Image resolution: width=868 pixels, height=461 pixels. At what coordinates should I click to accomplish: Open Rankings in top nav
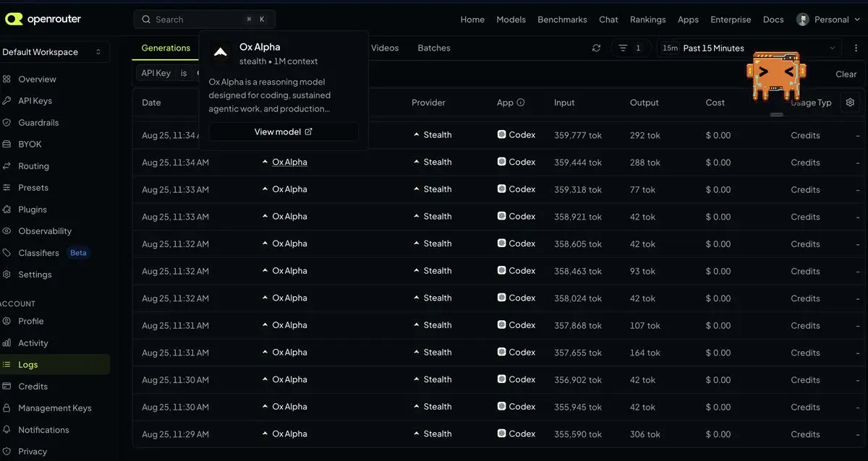648,20
